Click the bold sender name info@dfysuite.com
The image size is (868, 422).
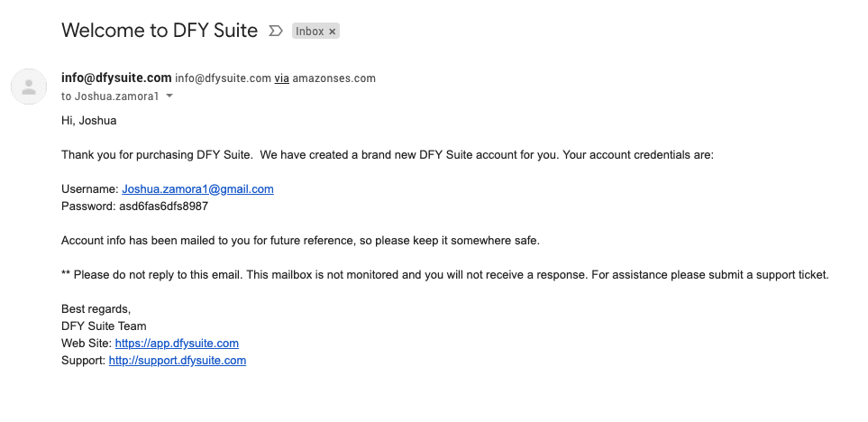coord(115,78)
